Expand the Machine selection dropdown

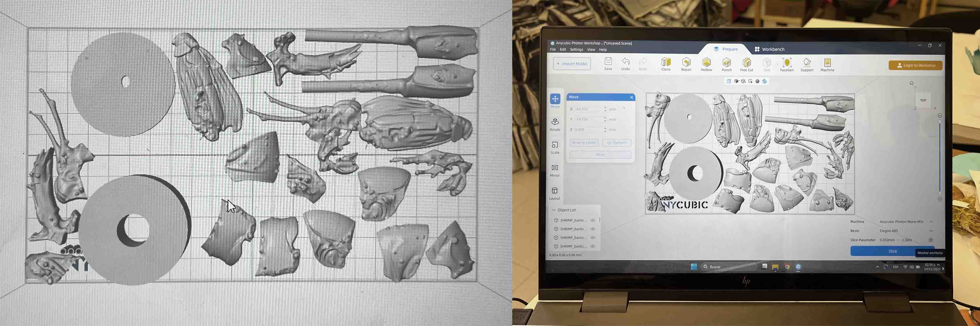[931, 222]
